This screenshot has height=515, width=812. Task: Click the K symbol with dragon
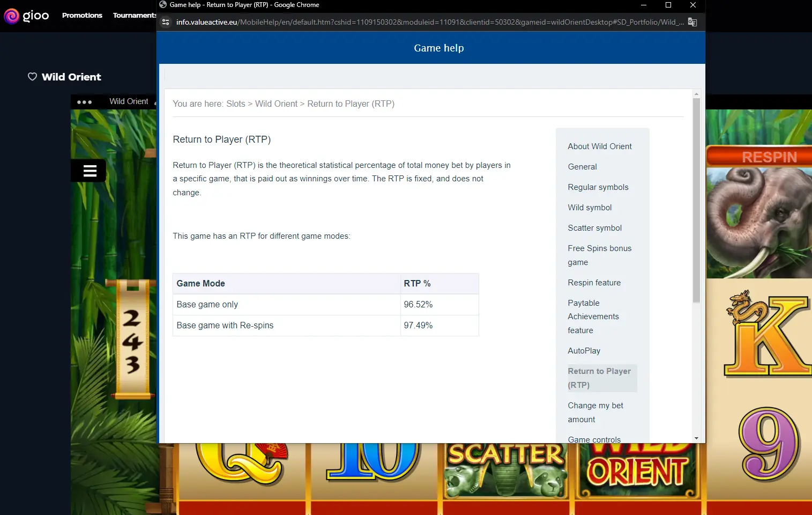[768, 334]
